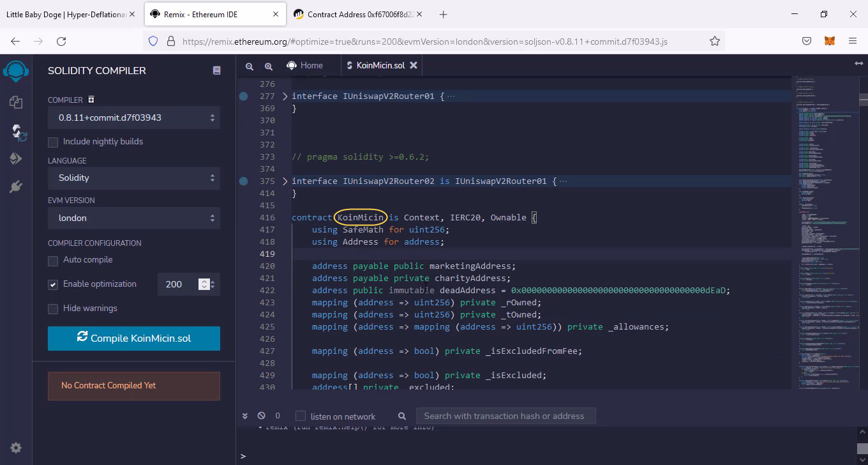868x465 pixels.
Task: Switch to the Home tab
Action: click(304, 65)
